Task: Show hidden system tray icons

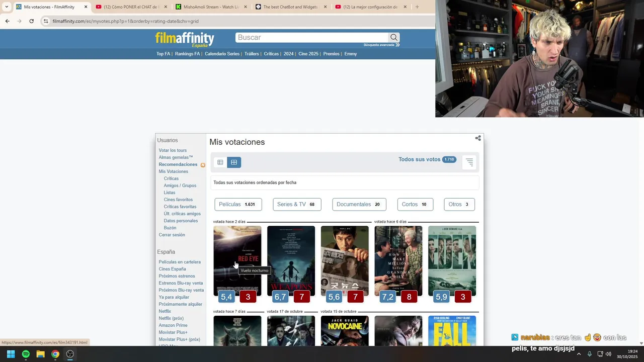Action: pos(579,354)
